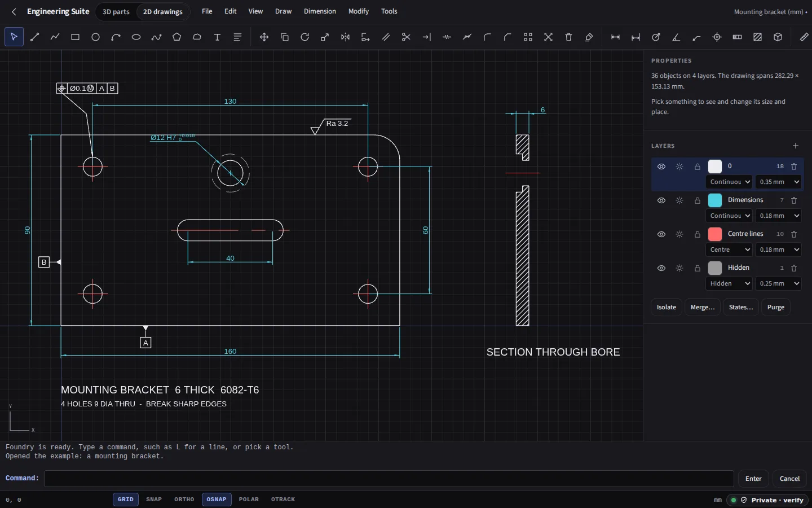Image resolution: width=812 pixels, height=508 pixels.
Task: Activate the Move tool
Action: point(264,37)
